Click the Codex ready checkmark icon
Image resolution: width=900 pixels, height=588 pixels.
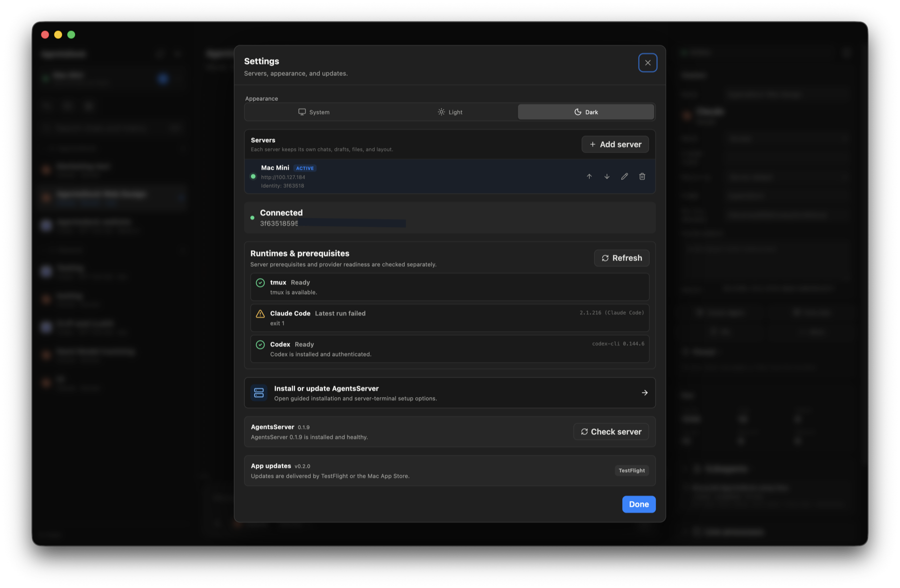260,345
